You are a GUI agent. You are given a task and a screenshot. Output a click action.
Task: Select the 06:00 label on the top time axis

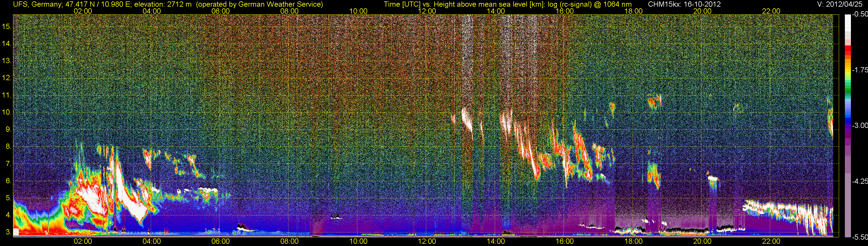click(221, 11)
